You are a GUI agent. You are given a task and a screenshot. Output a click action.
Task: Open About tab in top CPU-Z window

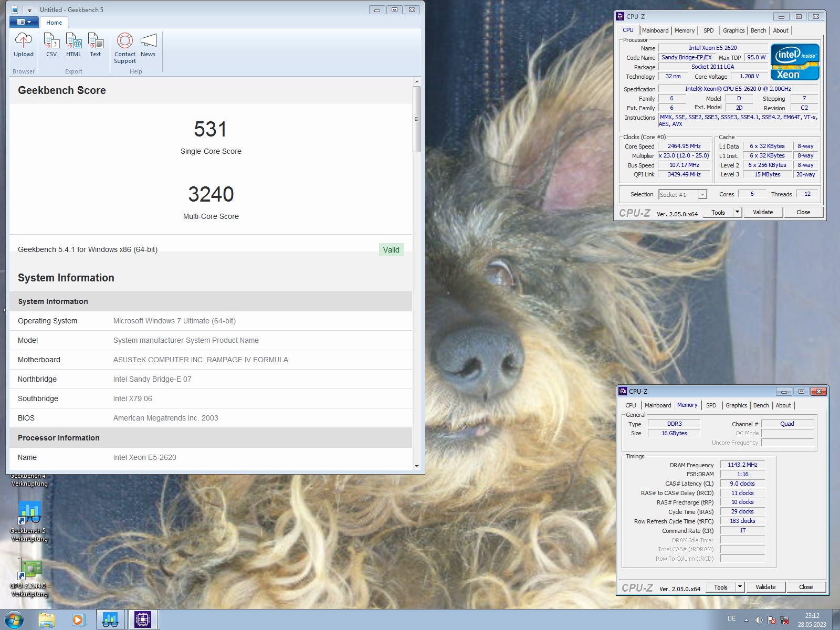[781, 30]
